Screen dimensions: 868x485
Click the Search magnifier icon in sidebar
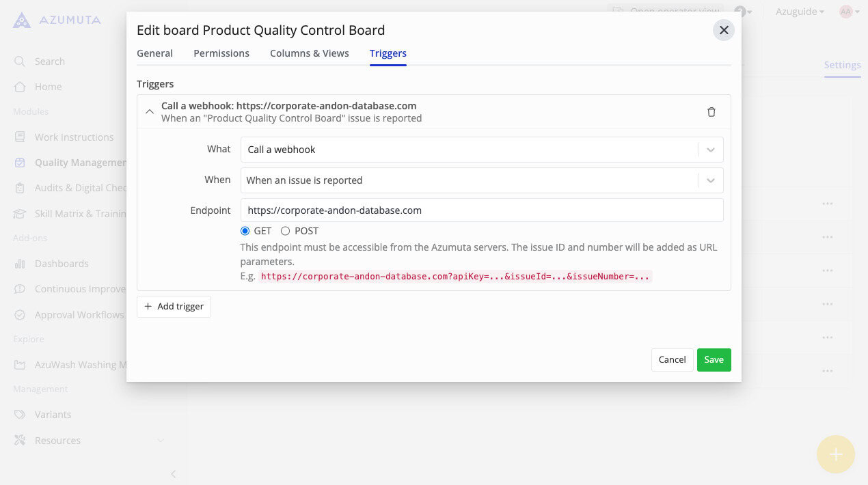(21, 61)
